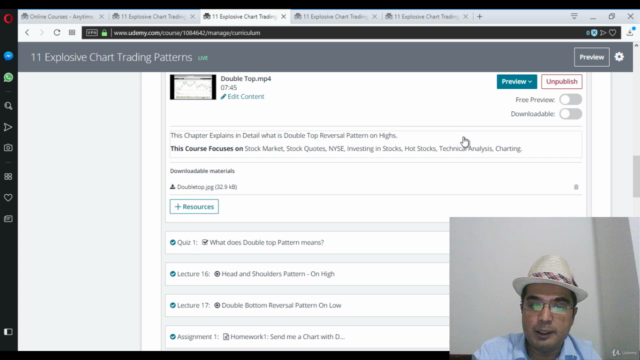This screenshot has width=640, height=360.
Task: Take snapshot with sidebar camera icon
Action: click(8, 148)
